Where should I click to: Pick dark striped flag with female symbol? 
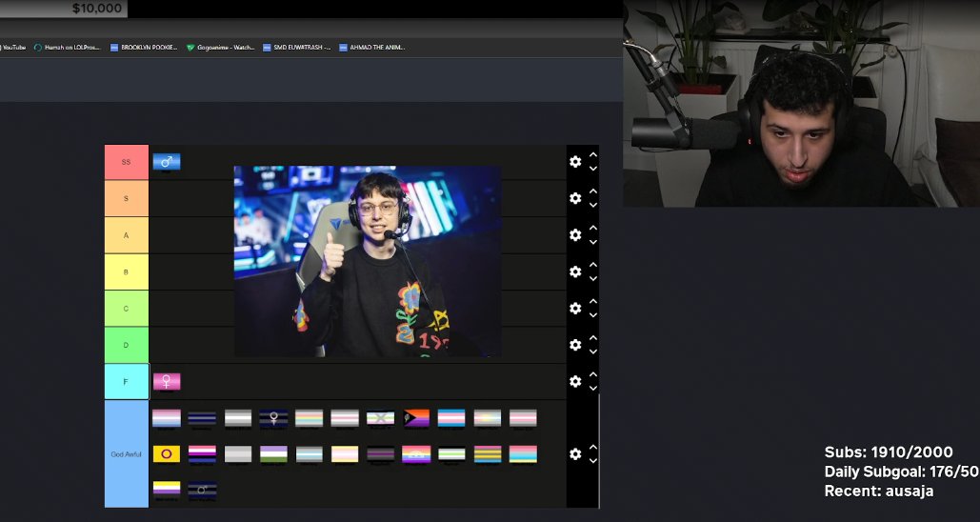[273, 417]
